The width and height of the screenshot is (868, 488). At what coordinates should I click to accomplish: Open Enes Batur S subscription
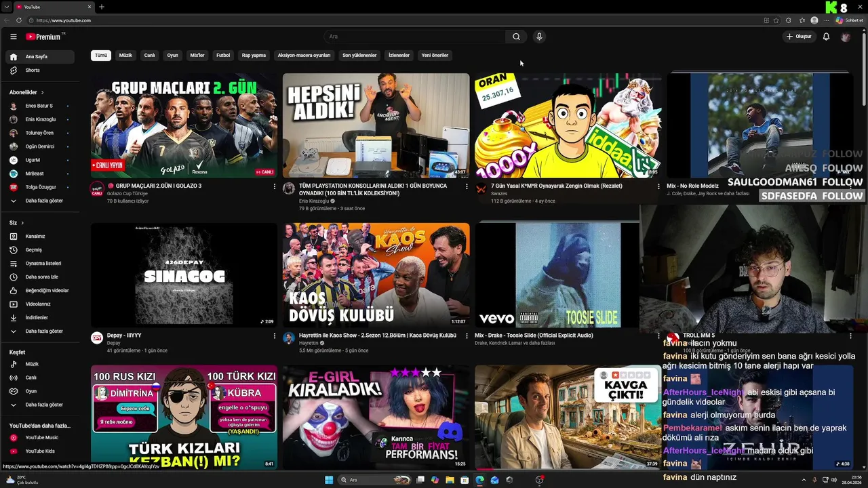click(40, 106)
